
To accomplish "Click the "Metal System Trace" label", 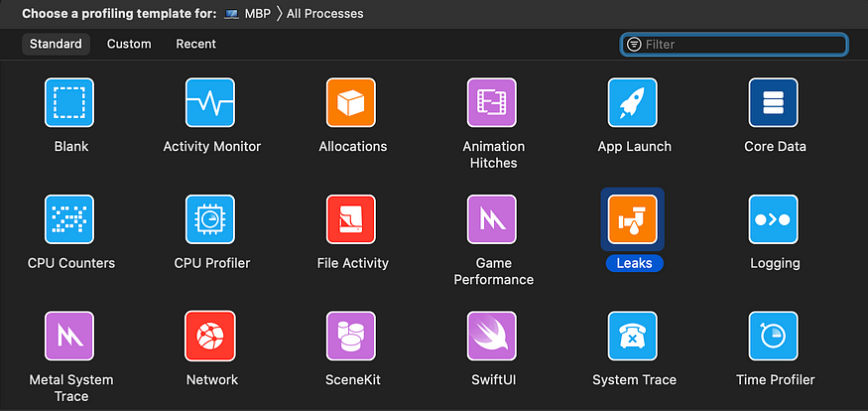I will click(71, 388).
